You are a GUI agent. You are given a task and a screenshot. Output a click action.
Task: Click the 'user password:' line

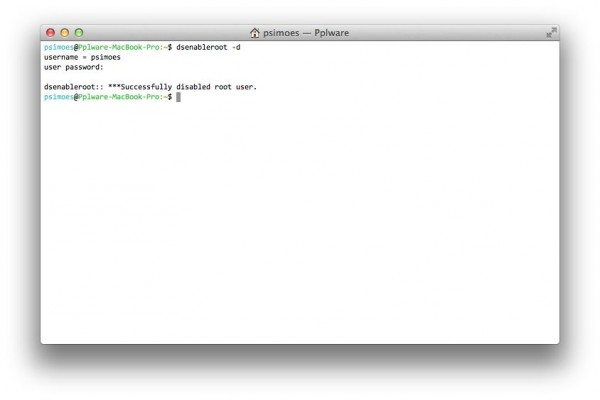(73, 67)
